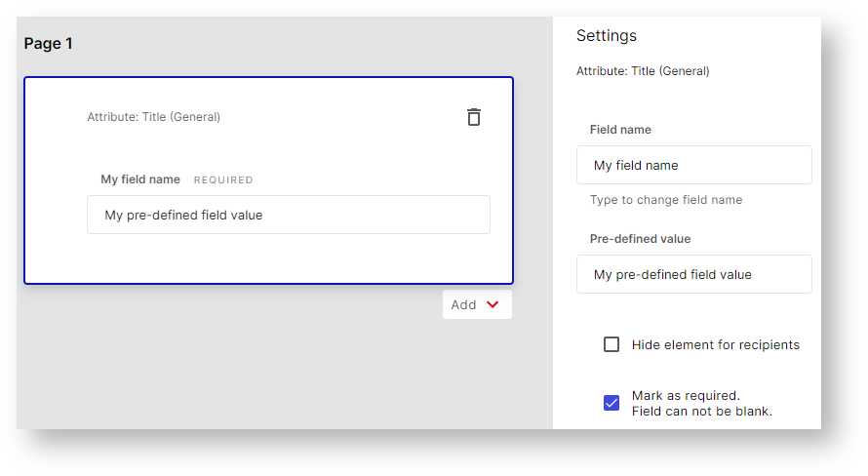The image size is (868, 476).
Task: Uncheck the Mark as required checkbox
Action: tap(612, 403)
